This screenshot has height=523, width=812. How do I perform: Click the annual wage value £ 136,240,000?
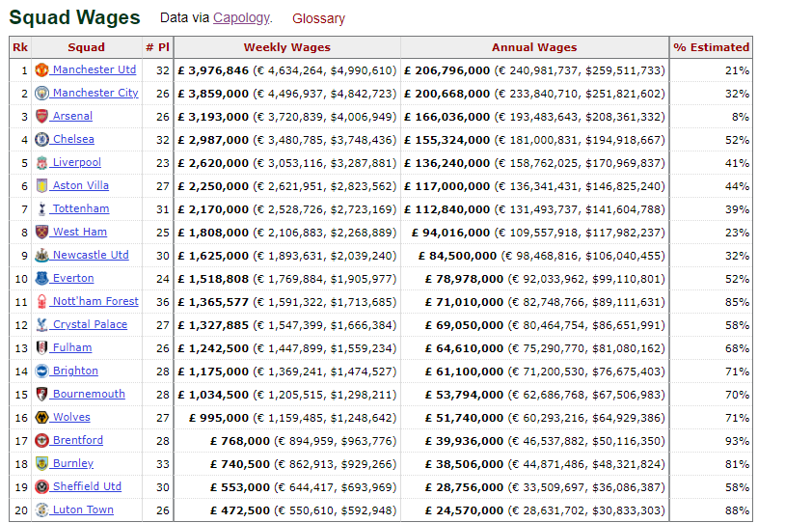coord(447,163)
